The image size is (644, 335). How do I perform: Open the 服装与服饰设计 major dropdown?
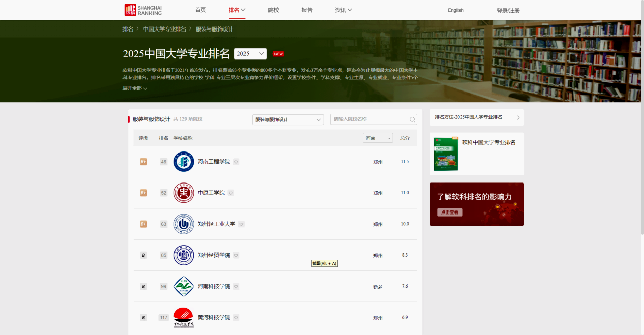[288, 119]
